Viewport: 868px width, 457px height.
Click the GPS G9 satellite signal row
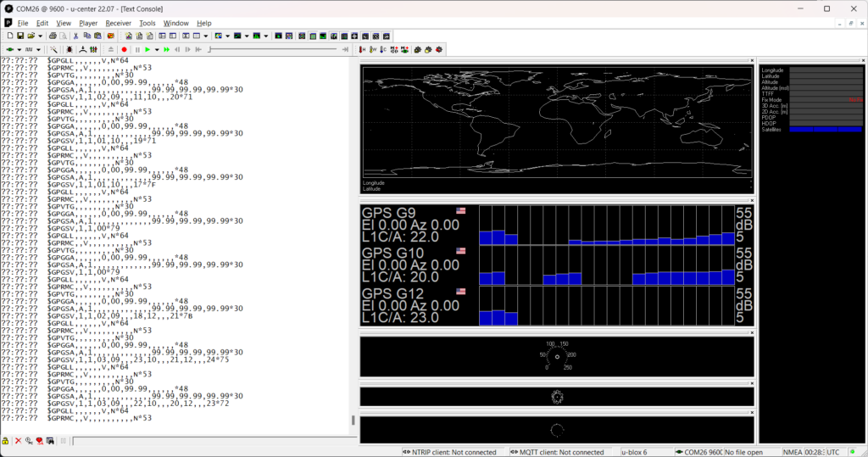tap(557, 225)
